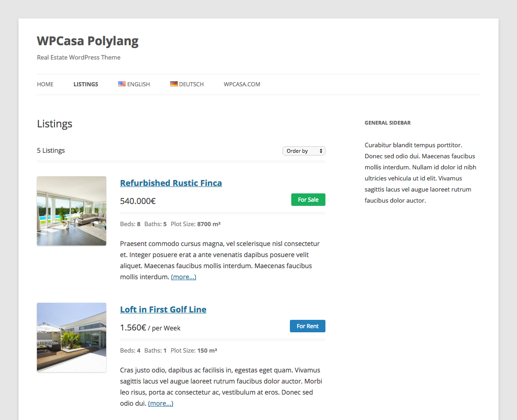Visit the WPCASA.COM menu link
This screenshot has height=420, width=517.
coord(242,84)
